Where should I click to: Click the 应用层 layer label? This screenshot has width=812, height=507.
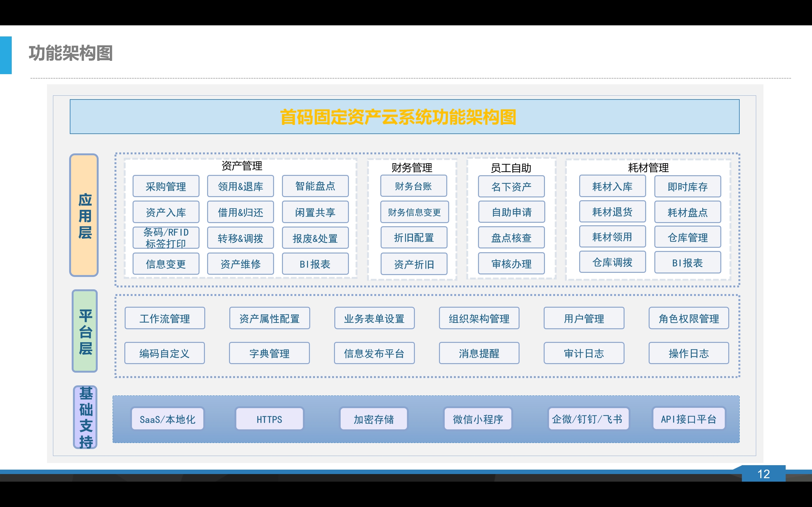tap(84, 215)
